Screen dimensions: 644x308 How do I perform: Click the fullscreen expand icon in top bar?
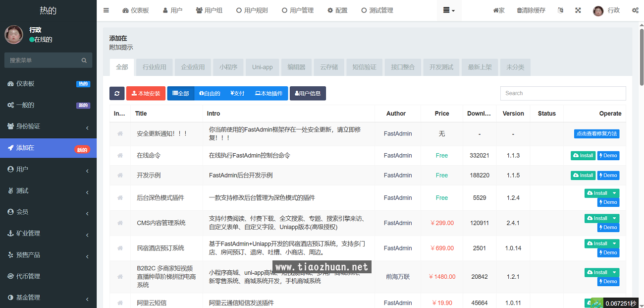pyautogui.click(x=578, y=10)
